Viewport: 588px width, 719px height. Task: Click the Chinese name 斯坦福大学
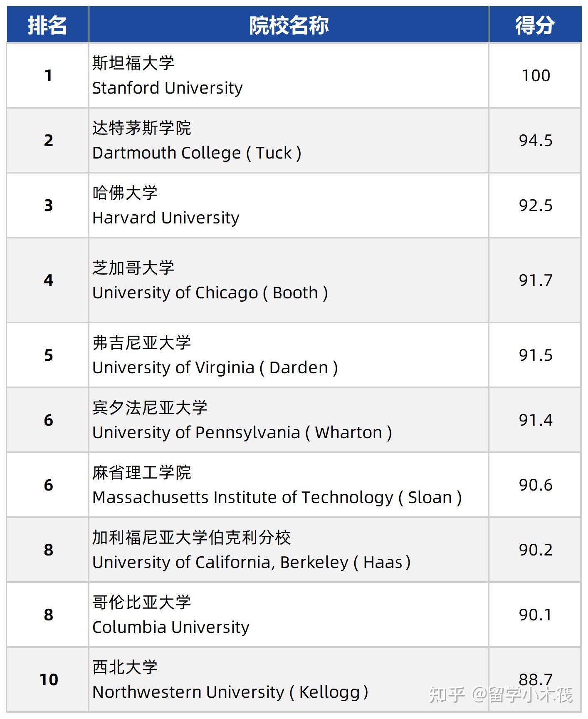pos(133,63)
